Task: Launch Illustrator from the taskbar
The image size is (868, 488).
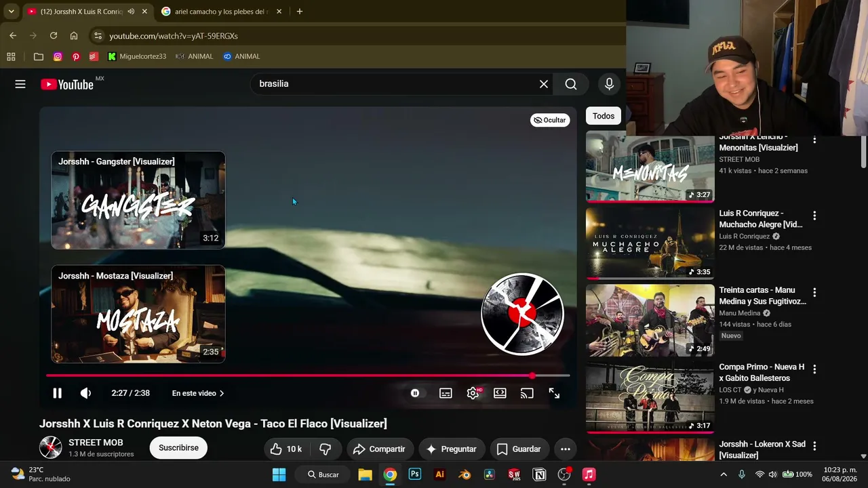Action: (439, 474)
